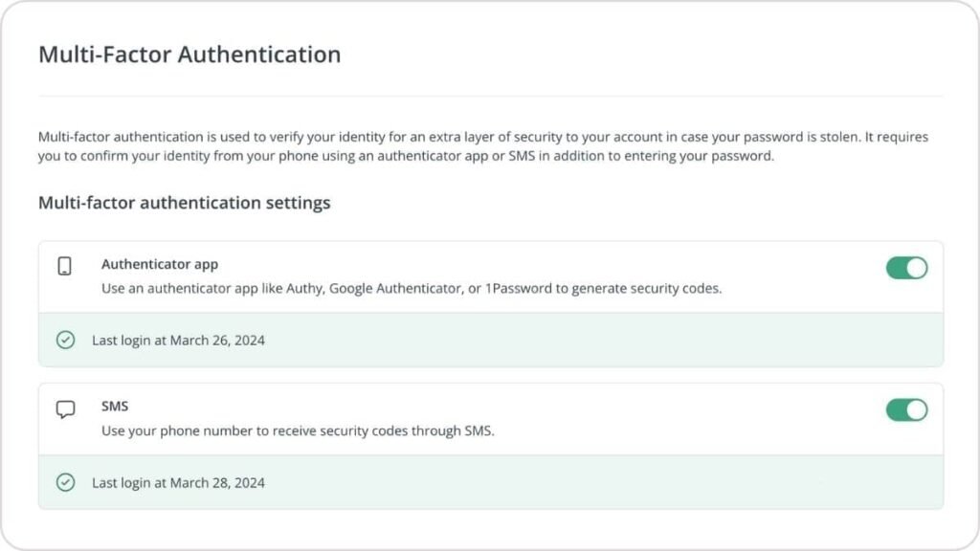Viewport: 980px width, 551px height.
Task: Click the checkmark icon next to March 26 login
Action: tap(65, 340)
